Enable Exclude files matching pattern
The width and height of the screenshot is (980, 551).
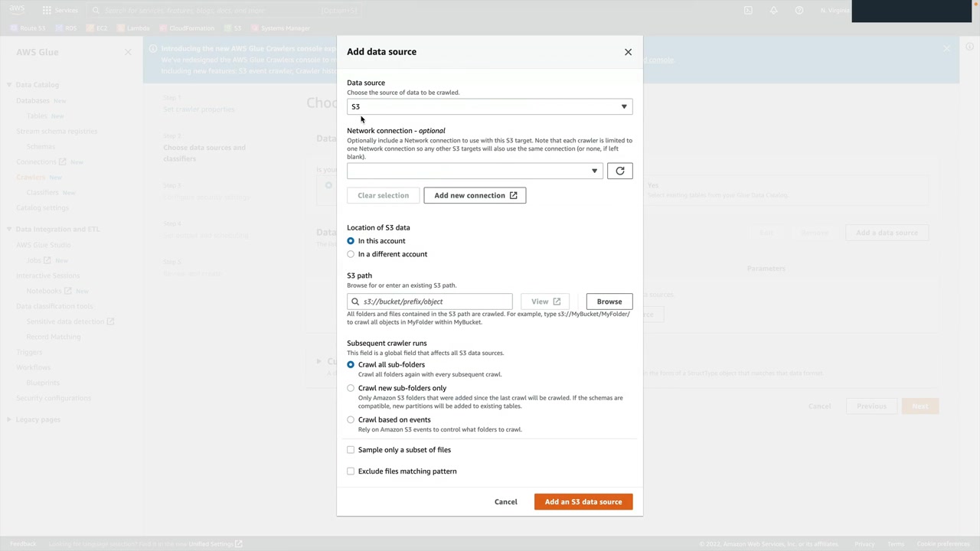tap(351, 471)
